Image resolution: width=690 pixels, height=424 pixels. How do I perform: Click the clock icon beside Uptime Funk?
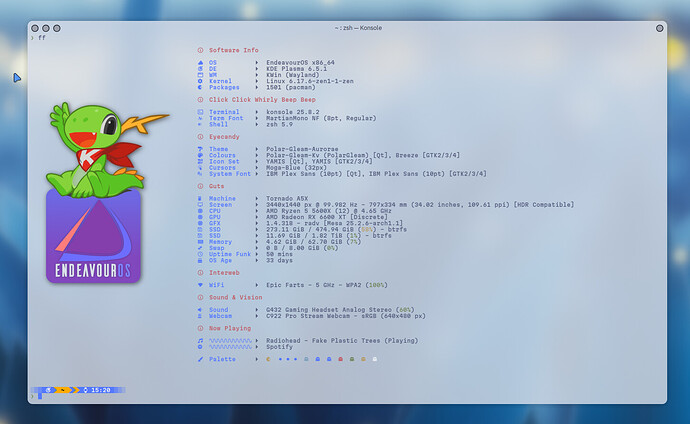click(x=200, y=254)
